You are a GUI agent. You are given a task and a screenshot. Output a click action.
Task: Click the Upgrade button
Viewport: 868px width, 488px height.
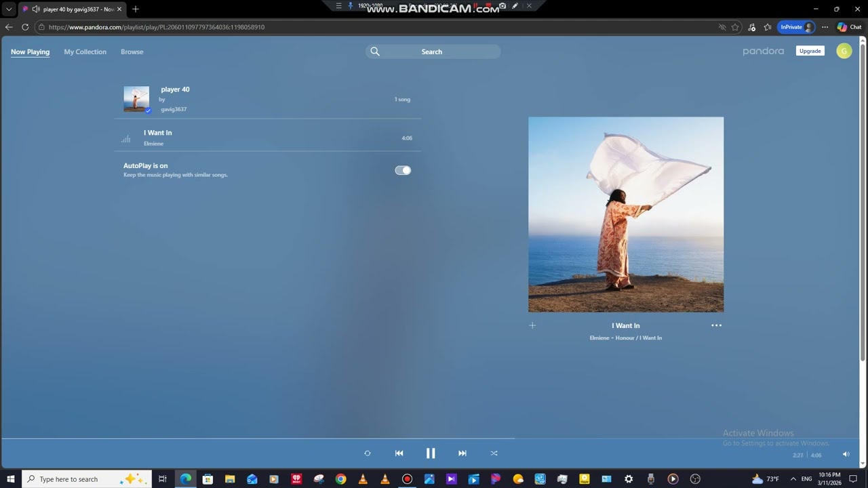pos(810,51)
